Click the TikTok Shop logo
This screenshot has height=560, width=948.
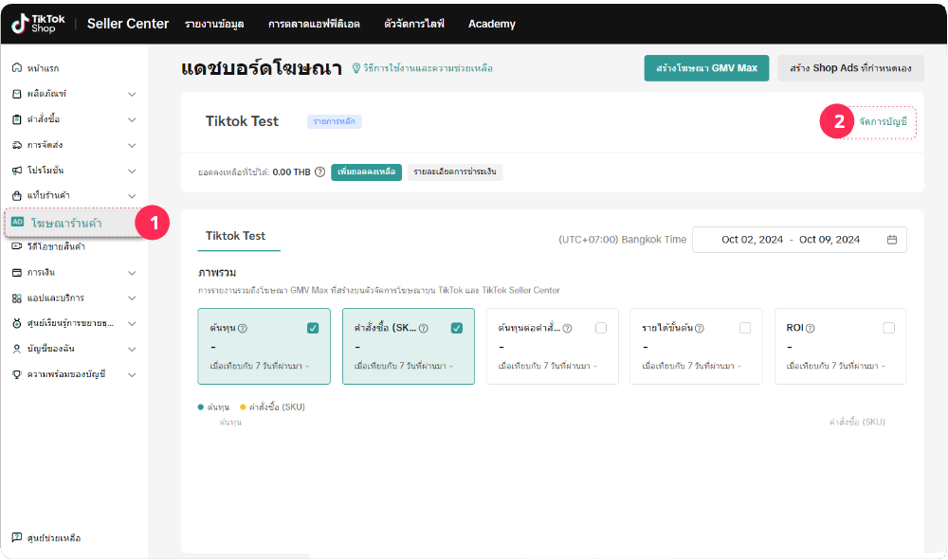(39, 24)
